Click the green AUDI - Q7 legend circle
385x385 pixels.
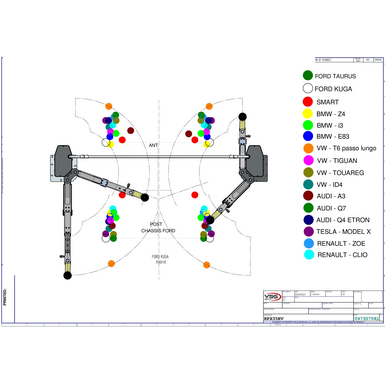tap(309, 208)
